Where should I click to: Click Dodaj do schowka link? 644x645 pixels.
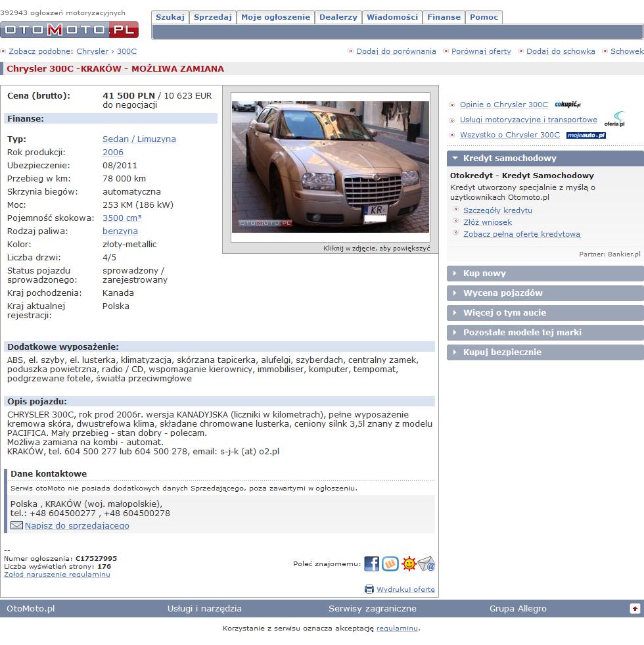tap(561, 51)
